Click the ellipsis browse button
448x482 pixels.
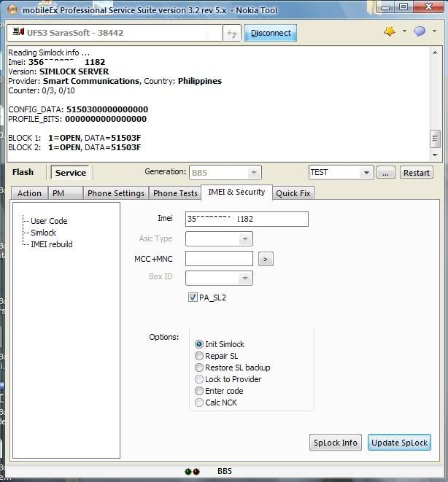[385, 173]
